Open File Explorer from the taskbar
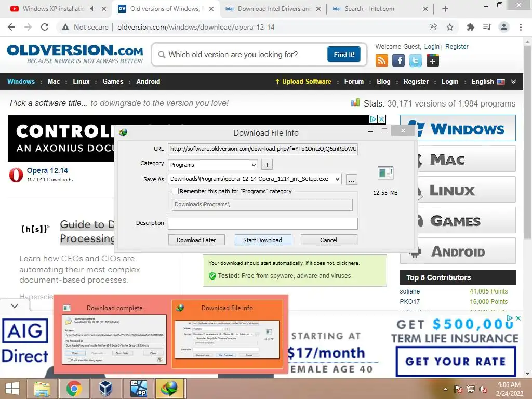The height and width of the screenshot is (399, 532). [42, 389]
